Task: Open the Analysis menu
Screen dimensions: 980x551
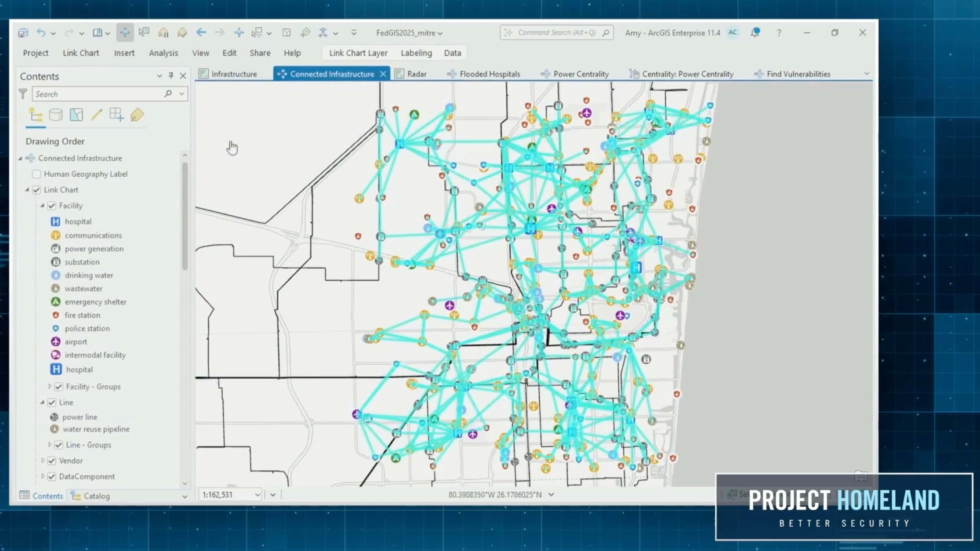Action: tap(163, 53)
